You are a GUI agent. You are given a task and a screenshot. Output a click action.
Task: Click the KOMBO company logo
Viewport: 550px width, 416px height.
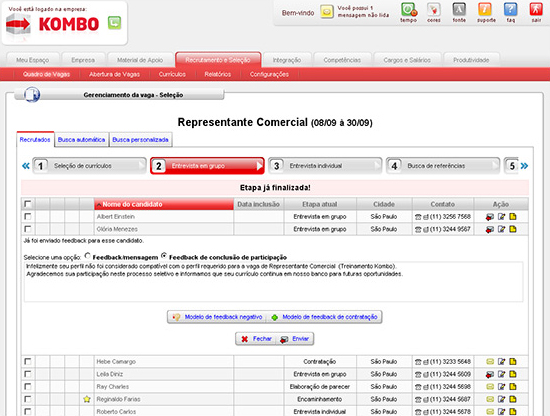[x=53, y=24]
